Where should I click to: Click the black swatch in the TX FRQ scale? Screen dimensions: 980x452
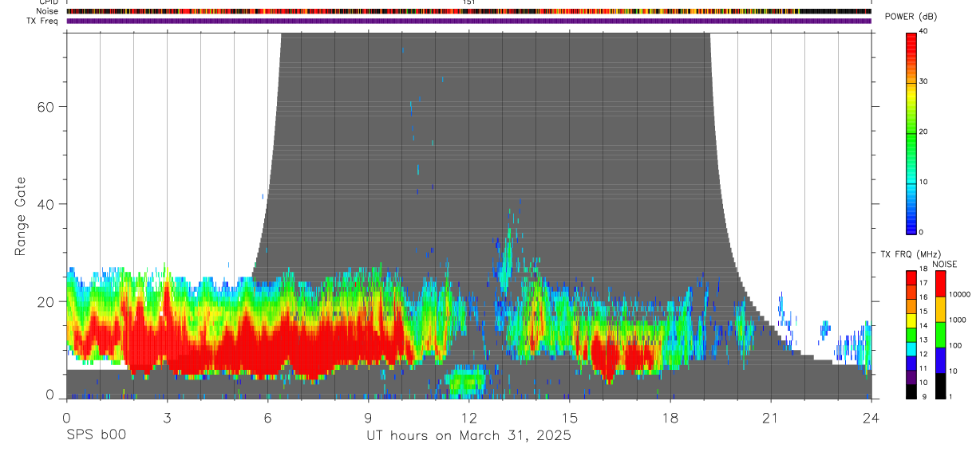911,391
